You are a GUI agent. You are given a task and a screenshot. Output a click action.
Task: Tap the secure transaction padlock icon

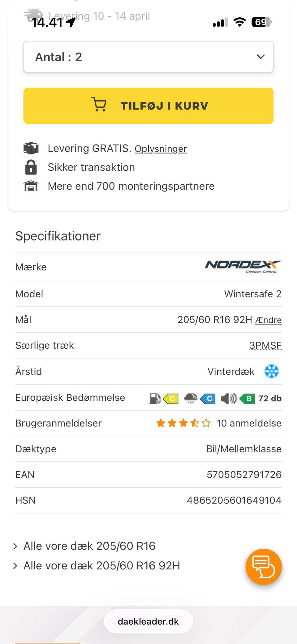[x=31, y=167]
